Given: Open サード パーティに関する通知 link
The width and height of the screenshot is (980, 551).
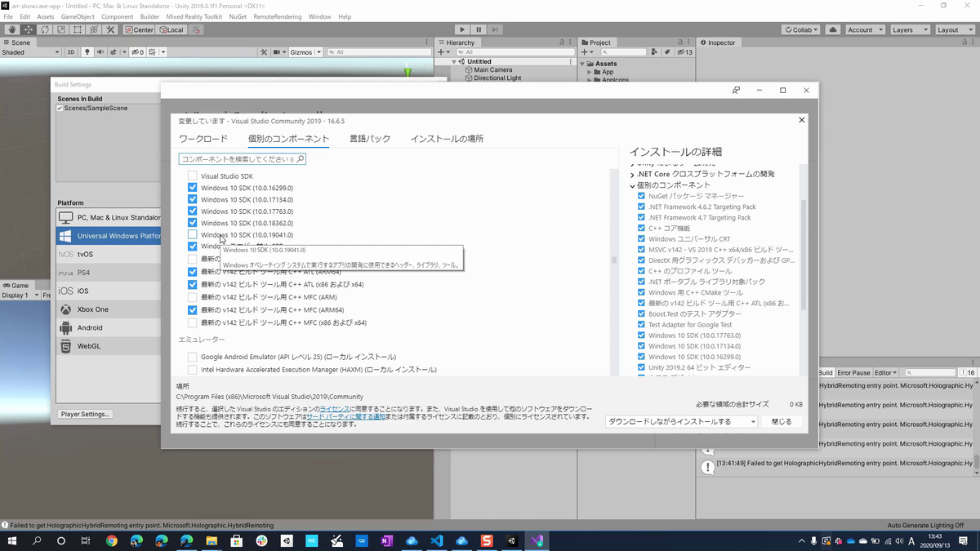Looking at the screenshot, I should [345, 415].
